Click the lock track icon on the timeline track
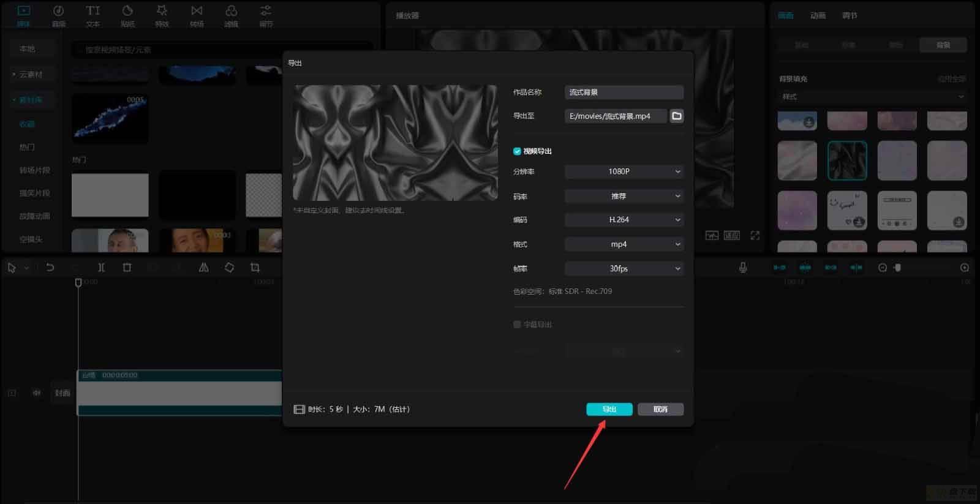The height and width of the screenshot is (504, 980). click(x=12, y=393)
